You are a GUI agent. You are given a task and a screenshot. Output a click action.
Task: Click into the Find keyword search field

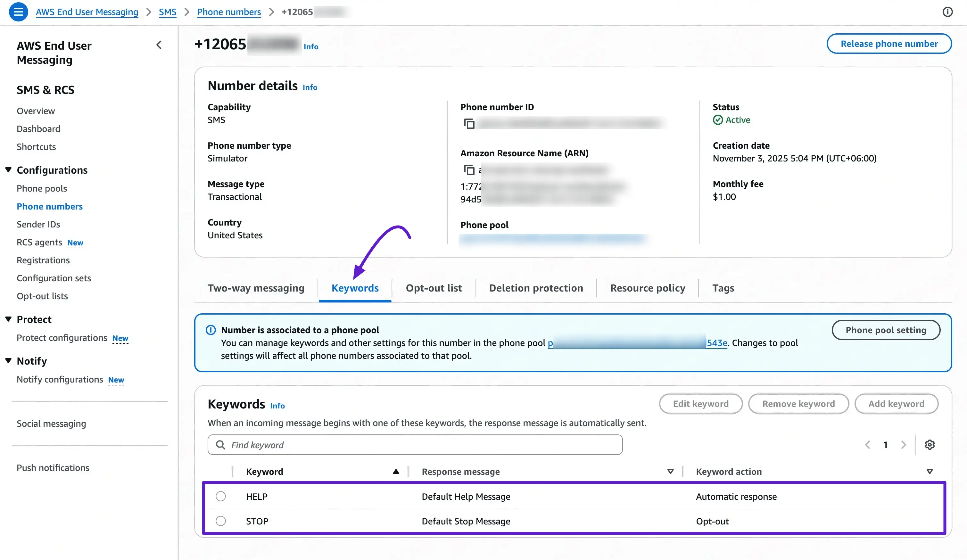click(x=415, y=445)
